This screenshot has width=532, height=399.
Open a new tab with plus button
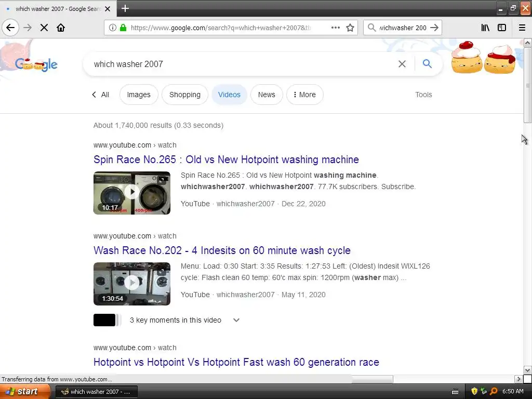point(125,8)
